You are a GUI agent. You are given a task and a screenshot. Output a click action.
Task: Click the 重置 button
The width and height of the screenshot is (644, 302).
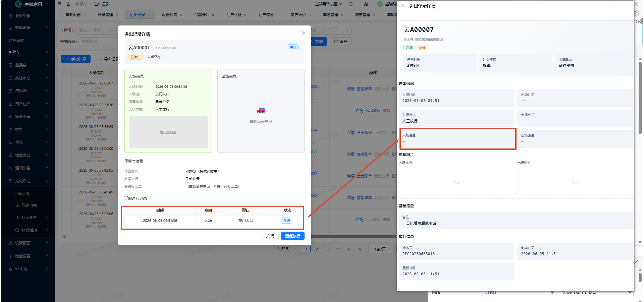pos(340,42)
